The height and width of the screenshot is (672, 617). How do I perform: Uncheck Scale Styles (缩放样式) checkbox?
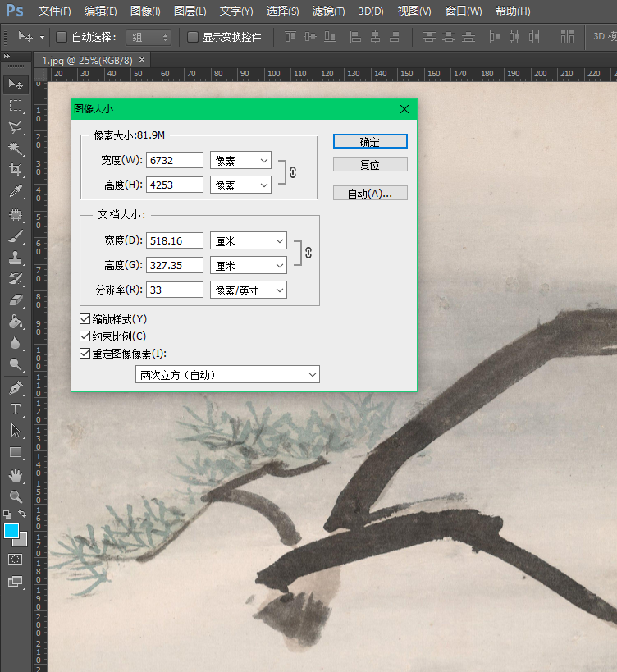[85, 319]
